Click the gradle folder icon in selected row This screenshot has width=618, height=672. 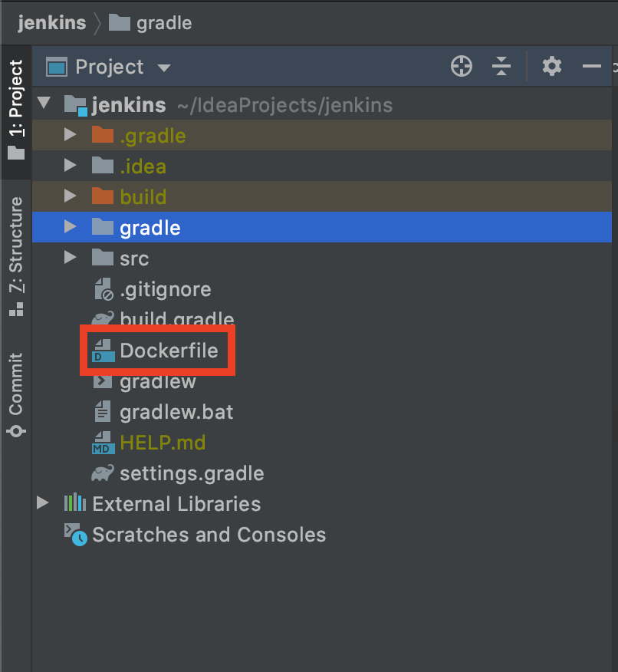(x=103, y=227)
